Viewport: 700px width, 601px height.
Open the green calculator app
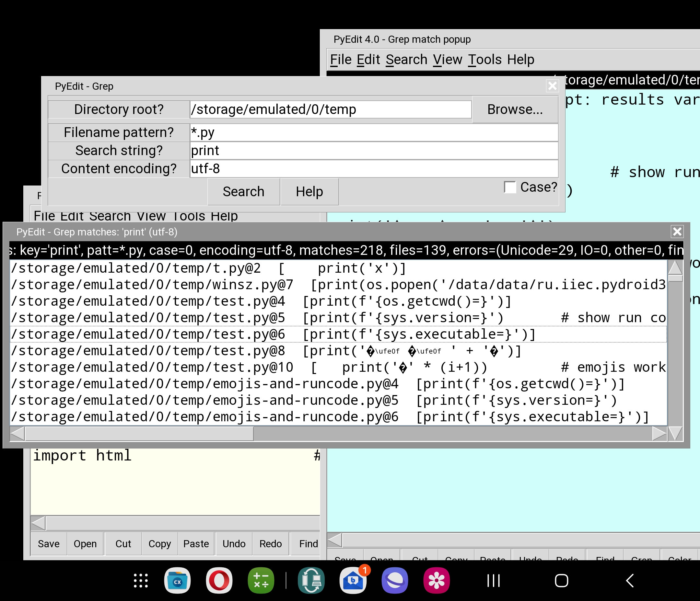(x=261, y=580)
